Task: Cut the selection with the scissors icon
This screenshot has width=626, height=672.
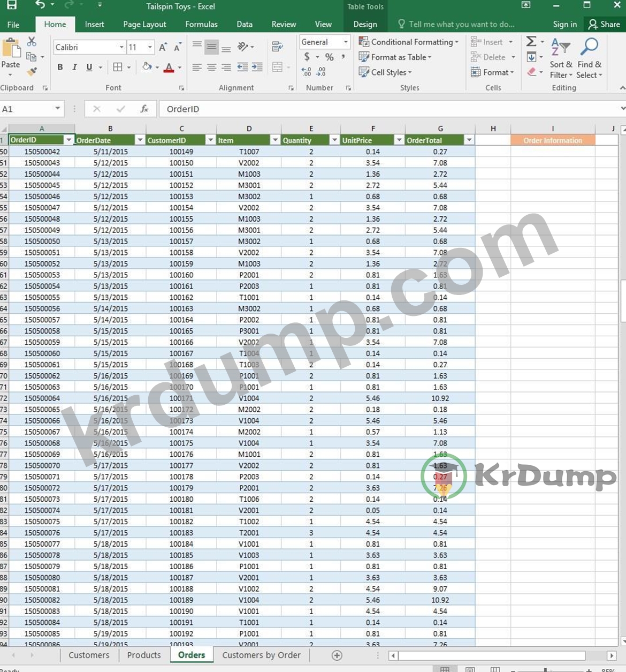Action: tap(32, 41)
